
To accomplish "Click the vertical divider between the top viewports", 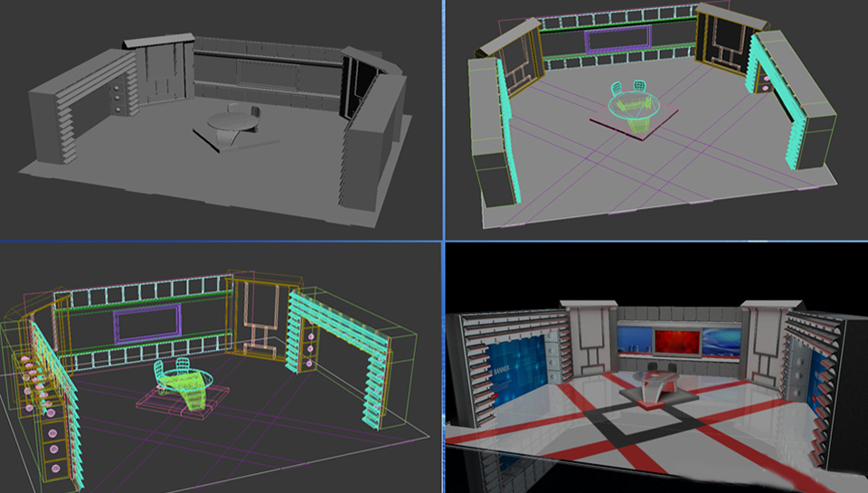I will tap(443, 118).
